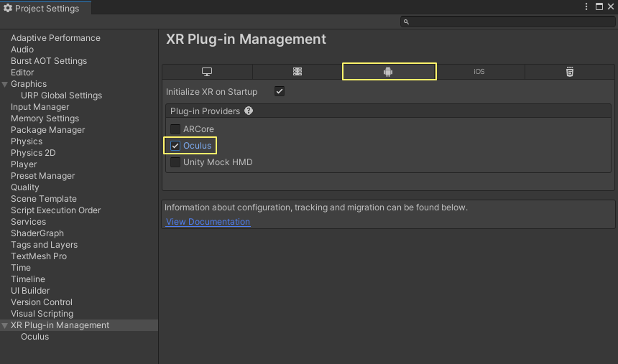Enable the Unity Mock HMD checkbox
The width and height of the screenshot is (618, 364).
[175, 162]
